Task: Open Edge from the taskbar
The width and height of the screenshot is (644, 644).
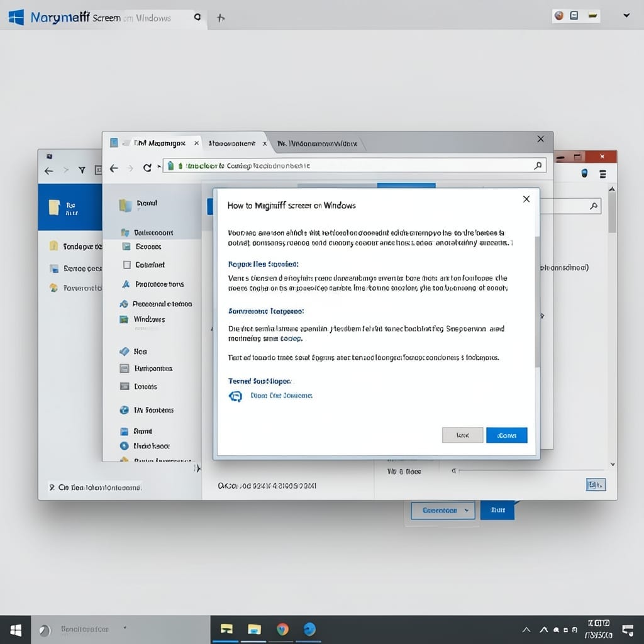Action: tap(309, 629)
